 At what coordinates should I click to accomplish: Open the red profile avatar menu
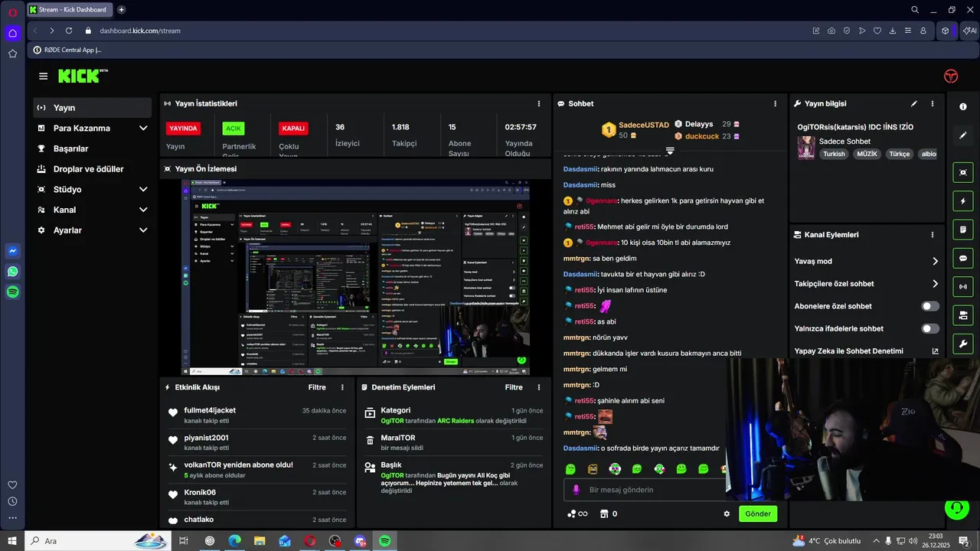point(951,76)
